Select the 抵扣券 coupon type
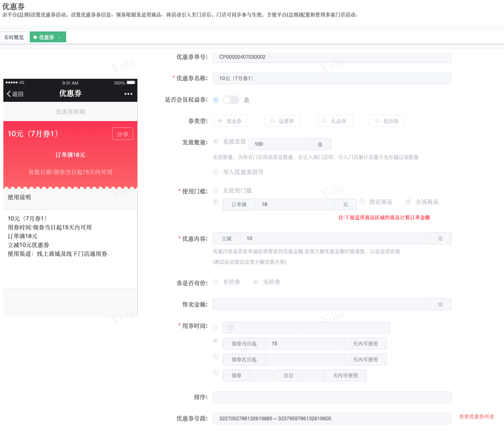This screenshot has width=504, height=432. click(387, 121)
